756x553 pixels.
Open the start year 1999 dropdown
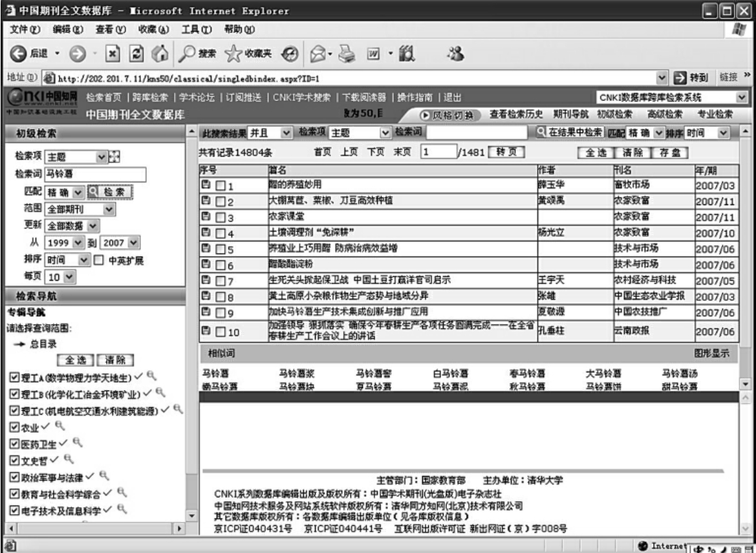tap(65, 243)
